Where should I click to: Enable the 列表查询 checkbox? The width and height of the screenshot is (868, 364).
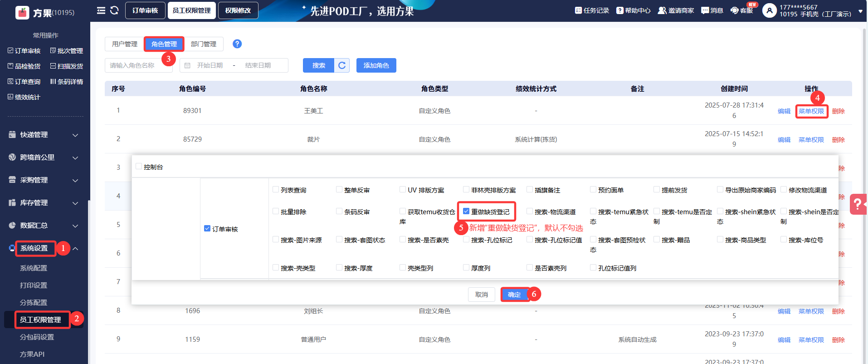(276, 189)
